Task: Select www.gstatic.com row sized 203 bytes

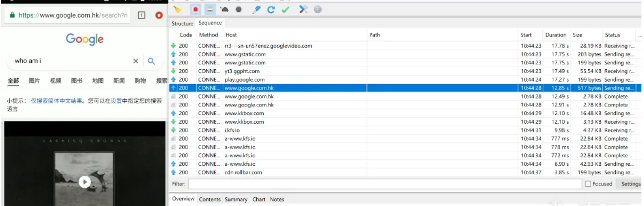Action: tap(406, 54)
